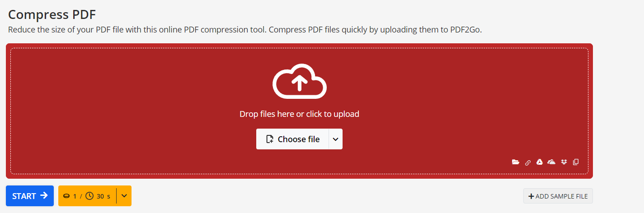
Task: Click the 30 s time estimate label
Action: click(x=103, y=196)
